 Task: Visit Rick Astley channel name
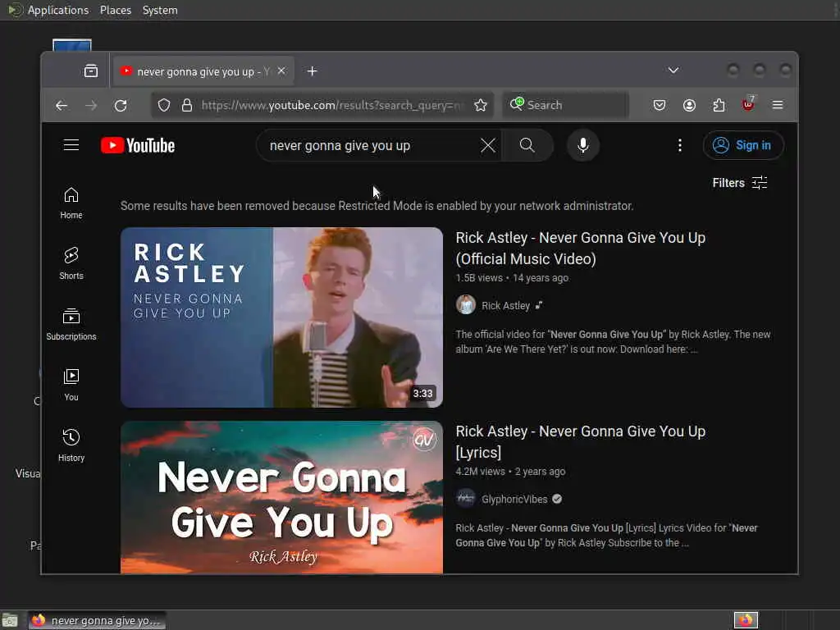click(505, 305)
